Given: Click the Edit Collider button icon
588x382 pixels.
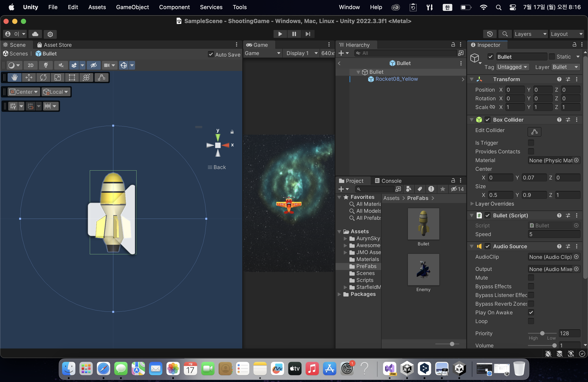Looking at the screenshot, I should click(x=534, y=132).
